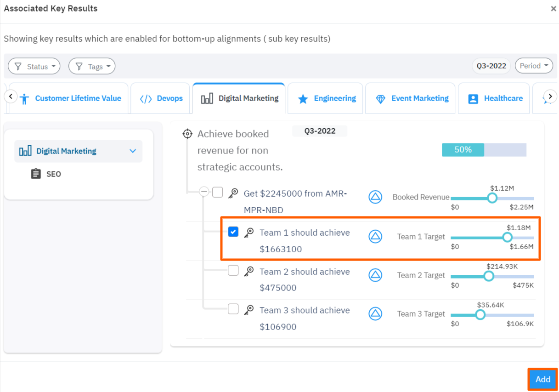Click the Q3-2022 period chip

click(x=491, y=66)
